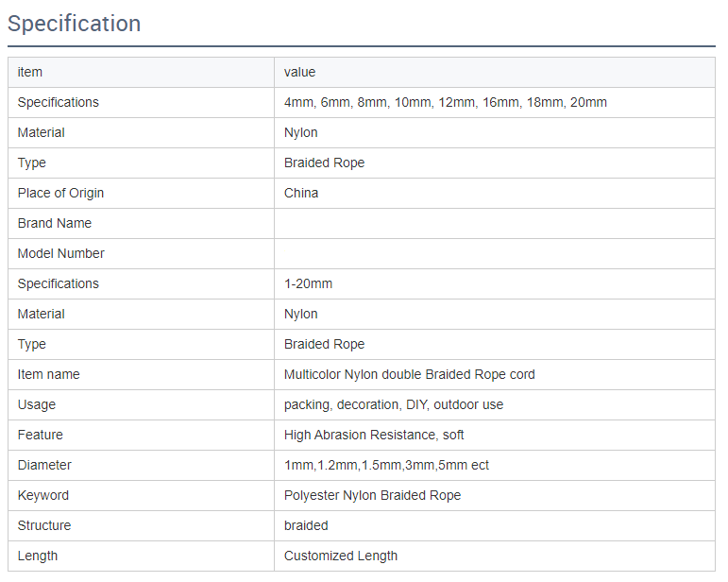This screenshot has height=582, width=728.
Task: Click the Model Number label
Action: pos(60,253)
